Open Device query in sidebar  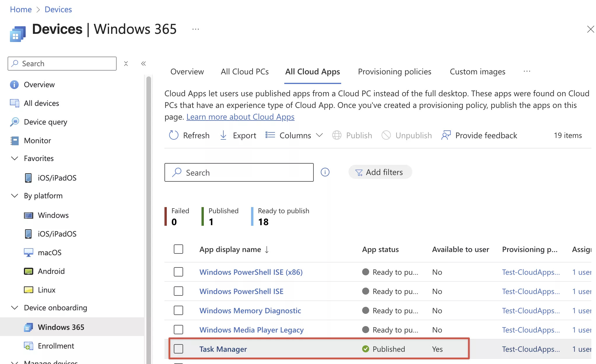(45, 122)
